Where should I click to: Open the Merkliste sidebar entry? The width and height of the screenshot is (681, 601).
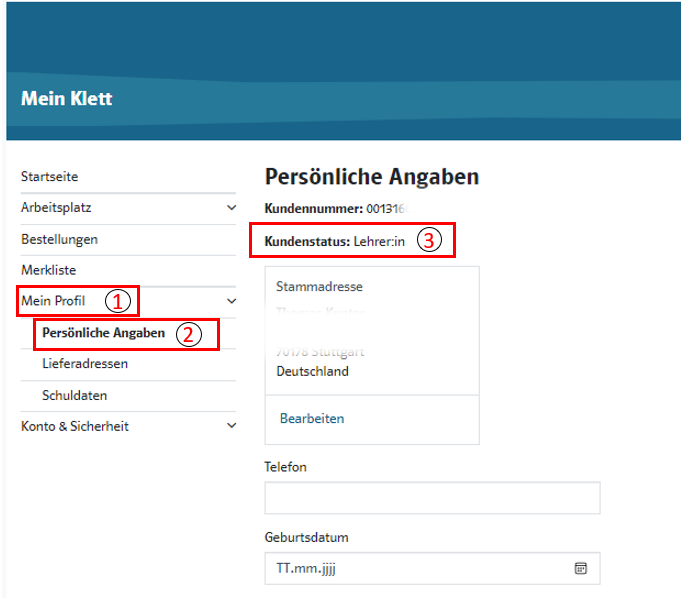pos(49,270)
